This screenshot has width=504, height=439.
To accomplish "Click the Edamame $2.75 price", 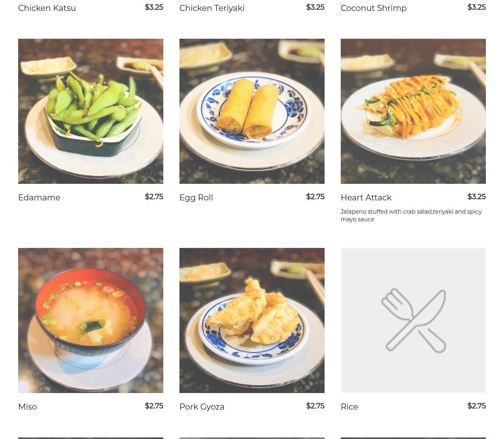I will 154,197.
